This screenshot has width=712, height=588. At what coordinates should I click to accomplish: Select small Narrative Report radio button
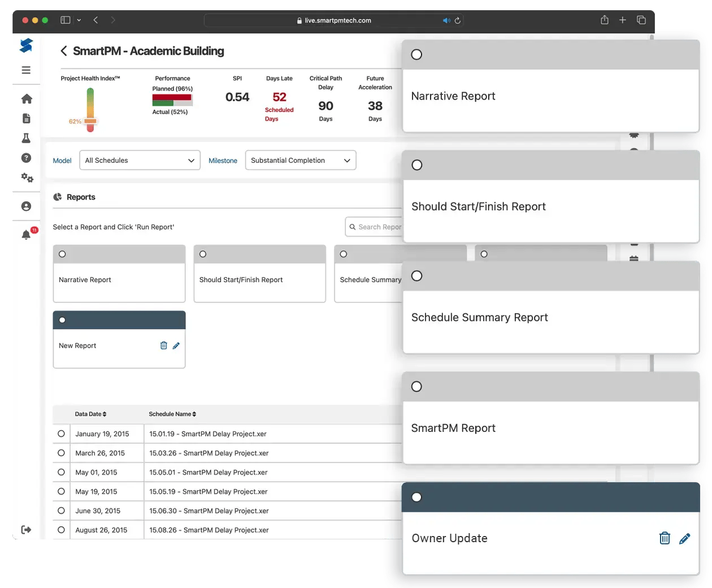[62, 254]
